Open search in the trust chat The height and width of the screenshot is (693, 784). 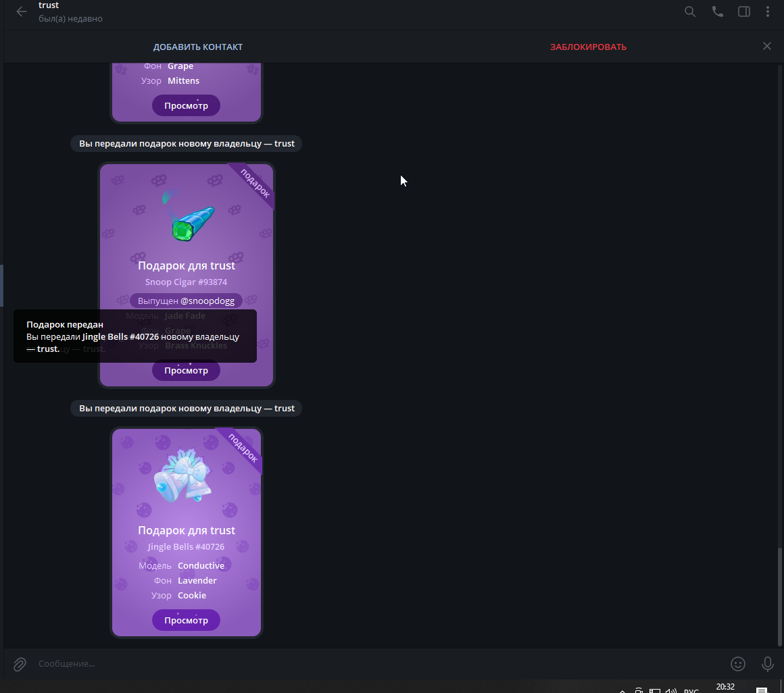(689, 11)
